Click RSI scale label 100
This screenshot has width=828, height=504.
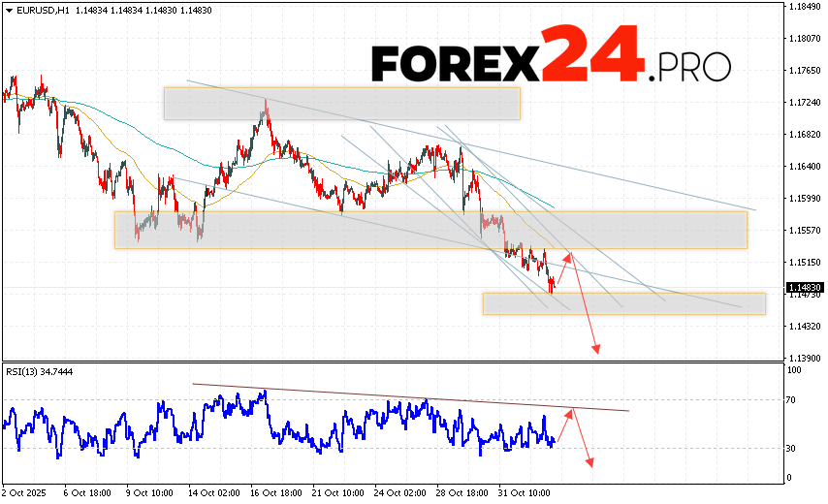coord(794,370)
